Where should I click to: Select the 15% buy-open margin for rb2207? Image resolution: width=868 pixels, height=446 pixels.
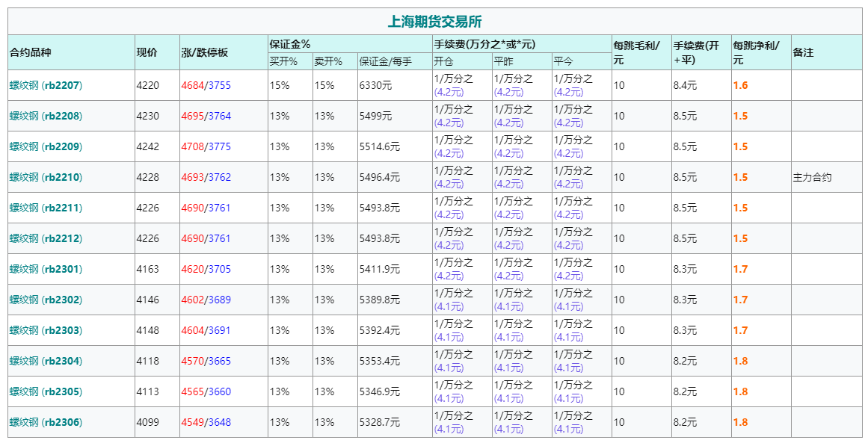click(280, 85)
